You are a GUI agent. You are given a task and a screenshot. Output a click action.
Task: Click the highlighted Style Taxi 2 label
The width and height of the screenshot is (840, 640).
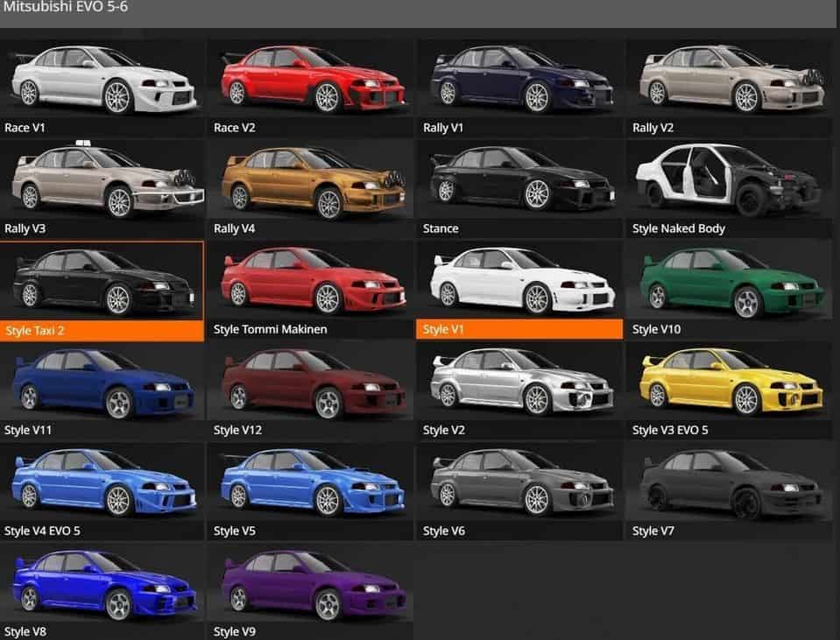102,329
